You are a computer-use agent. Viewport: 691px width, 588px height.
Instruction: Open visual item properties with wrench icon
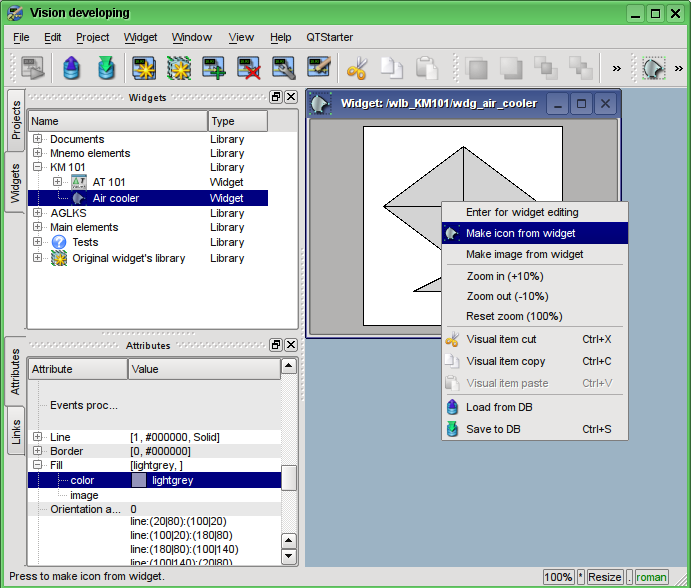click(x=284, y=68)
